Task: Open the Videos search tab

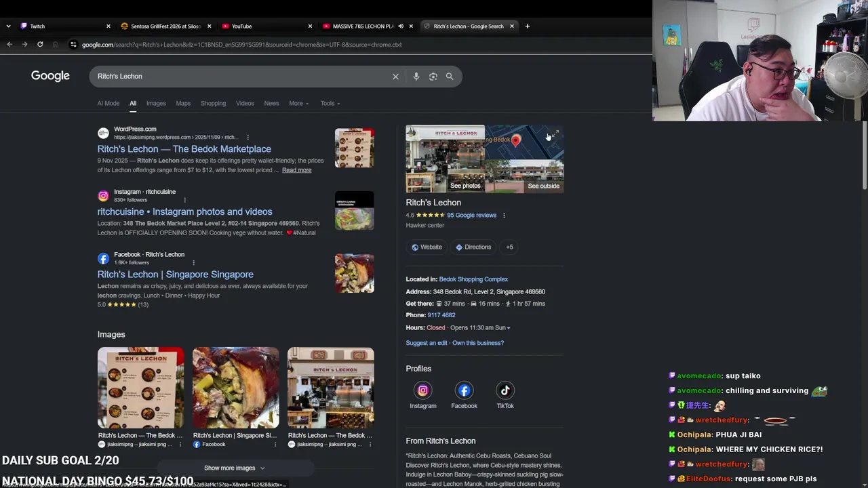Action: click(x=245, y=104)
